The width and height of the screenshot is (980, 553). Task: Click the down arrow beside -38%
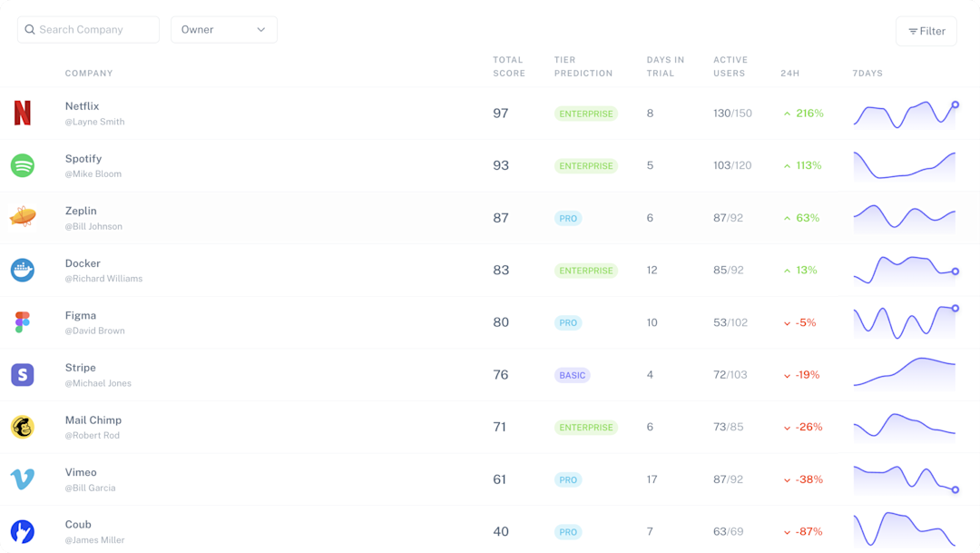click(x=787, y=480)
